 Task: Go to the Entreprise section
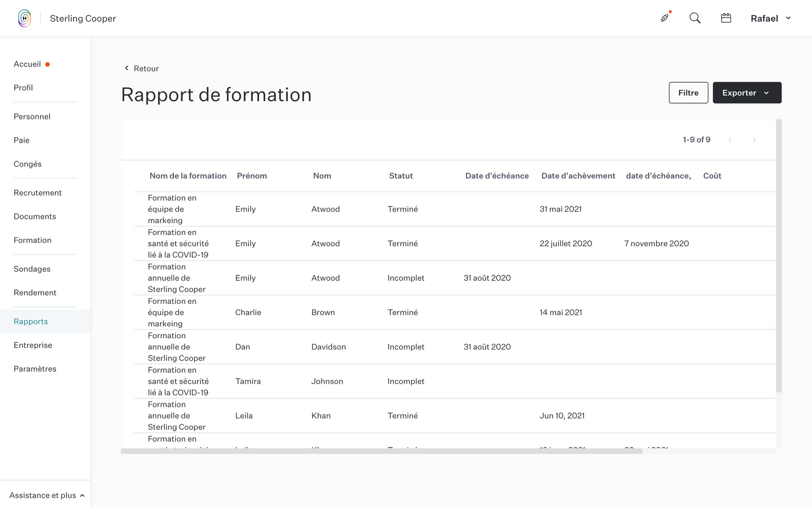[33, 345]
